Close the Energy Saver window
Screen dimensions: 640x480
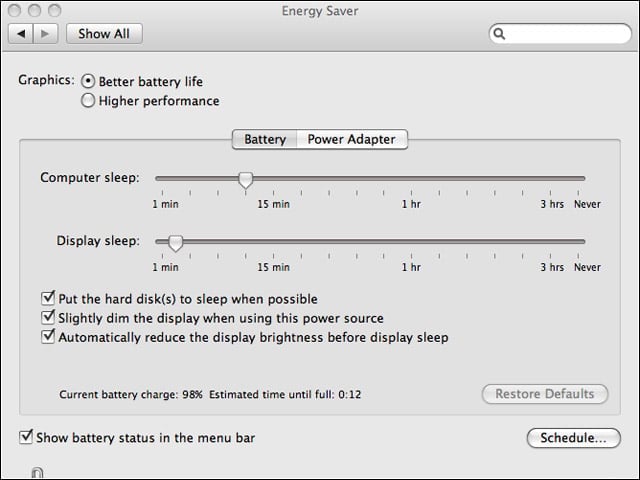coord(14,10)
